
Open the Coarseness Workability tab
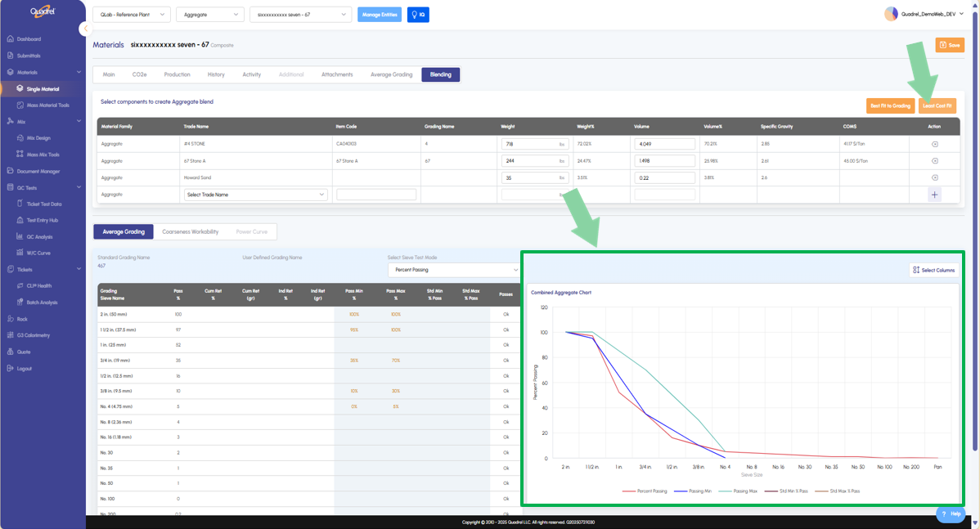click(x=190, y=231)
